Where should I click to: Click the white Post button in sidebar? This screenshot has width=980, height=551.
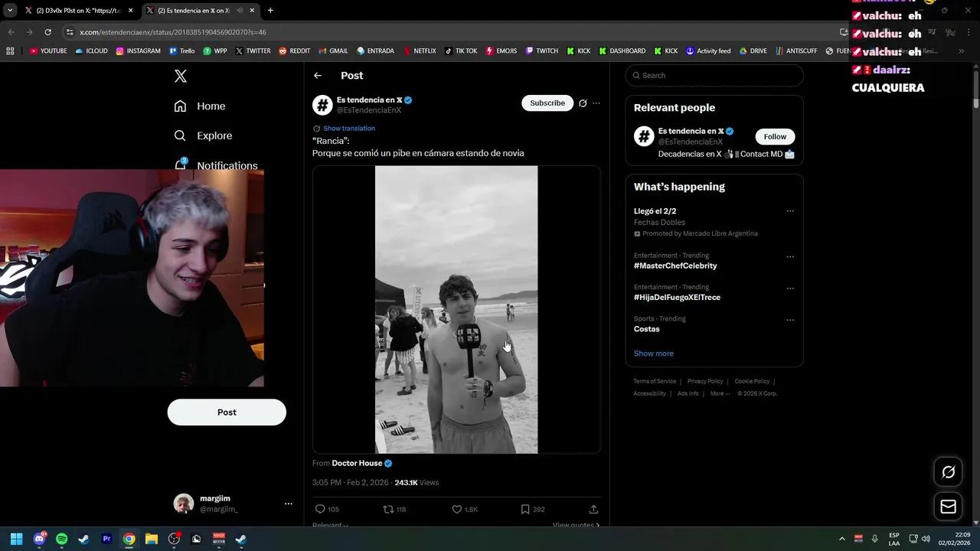227,412
